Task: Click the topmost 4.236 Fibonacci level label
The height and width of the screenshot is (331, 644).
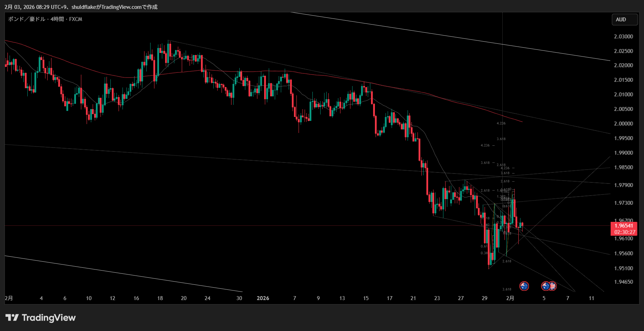Action: [501, 123]
